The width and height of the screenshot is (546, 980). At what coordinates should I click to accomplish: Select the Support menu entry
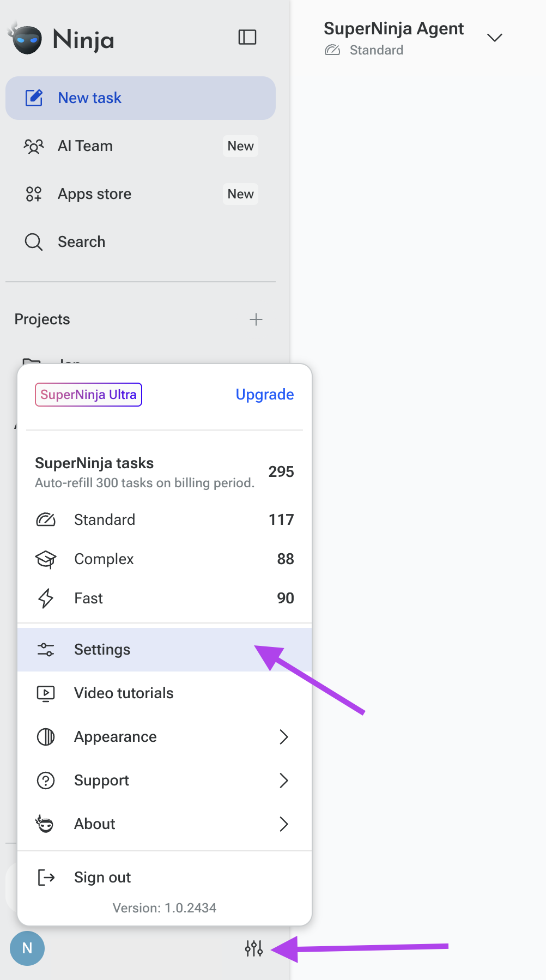(165, 781)
